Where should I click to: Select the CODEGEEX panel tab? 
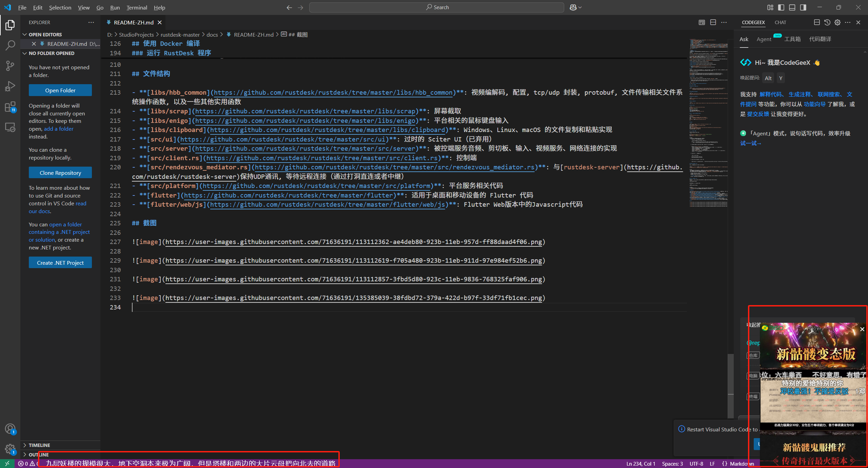tap(753, 22)
